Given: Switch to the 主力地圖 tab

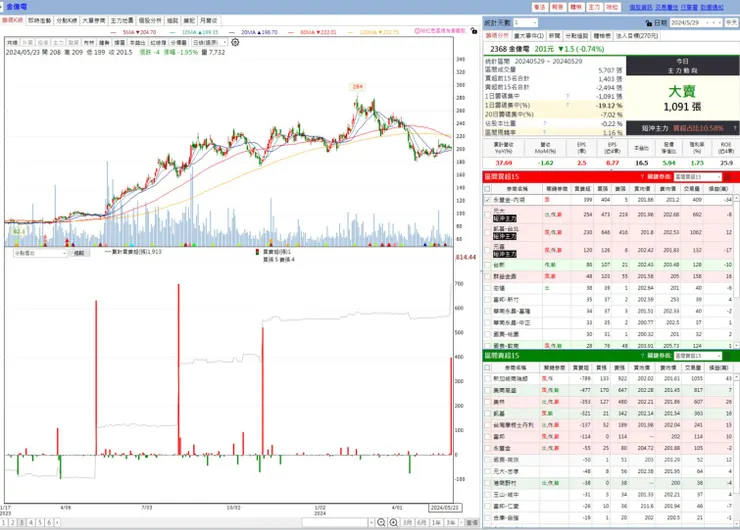Looking at the screenshot, I should pos(122,20).
